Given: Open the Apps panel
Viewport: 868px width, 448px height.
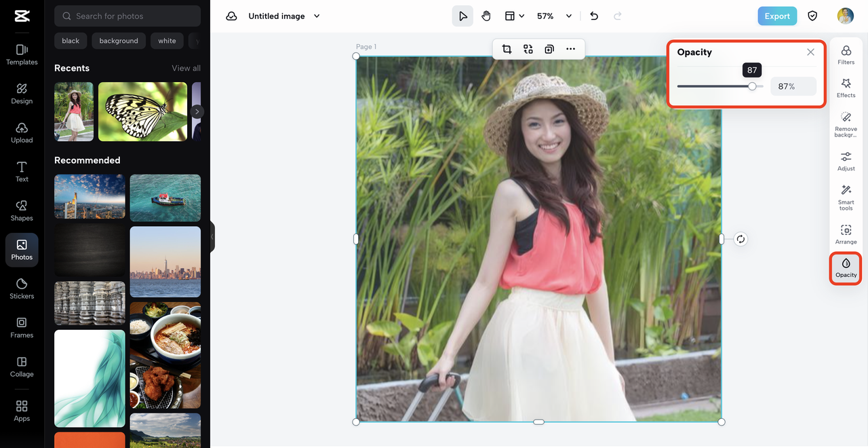Looking at the screenshot, I should click(x=22, y=411).
